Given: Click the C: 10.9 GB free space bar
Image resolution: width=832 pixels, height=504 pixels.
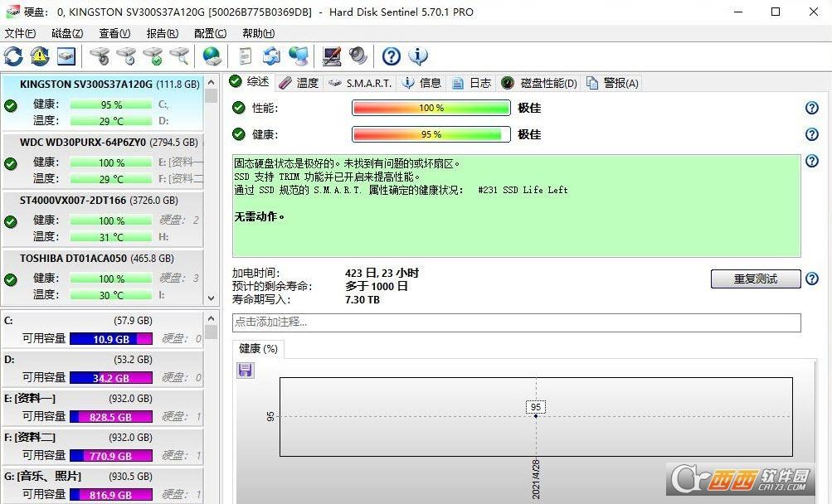Looking at the screenshot, I should (111, 339).
